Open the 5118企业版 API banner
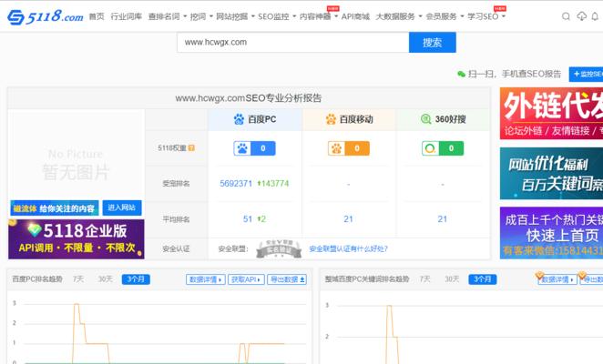This screenshot has width=603, height=364. tap(77, 239)
